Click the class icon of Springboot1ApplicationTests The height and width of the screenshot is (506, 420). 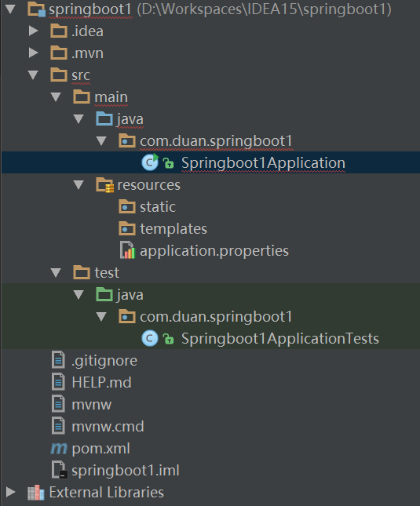pos(150,338)
